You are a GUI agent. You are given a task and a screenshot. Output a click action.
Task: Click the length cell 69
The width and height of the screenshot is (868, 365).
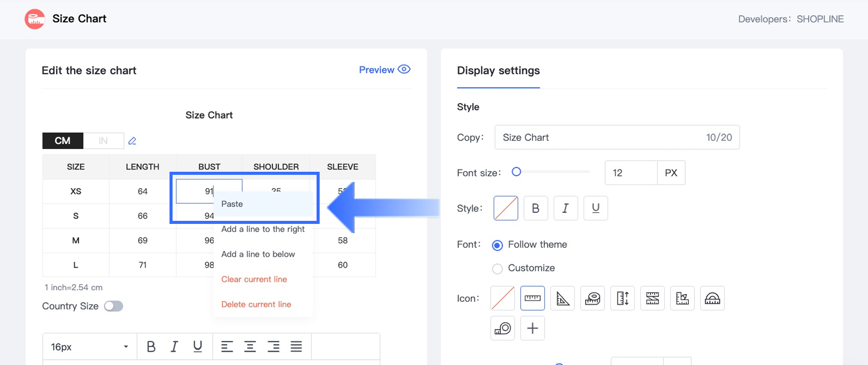[142, 240]
